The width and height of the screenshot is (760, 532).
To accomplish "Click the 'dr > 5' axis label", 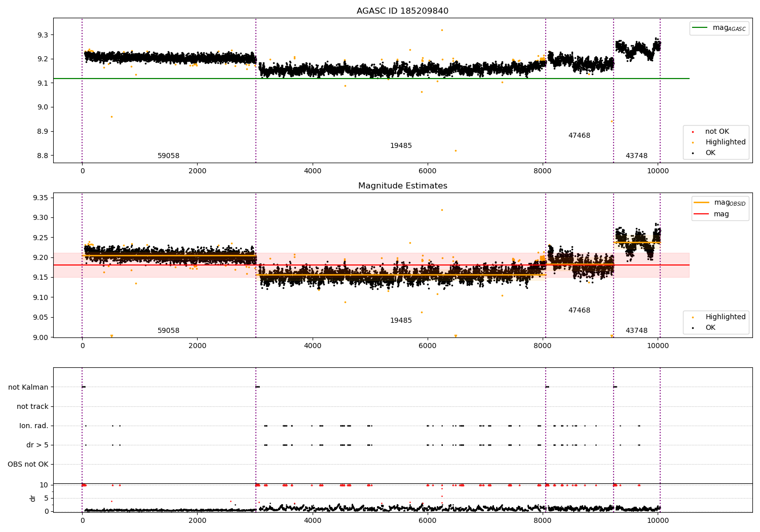I will tap(37, 445).
